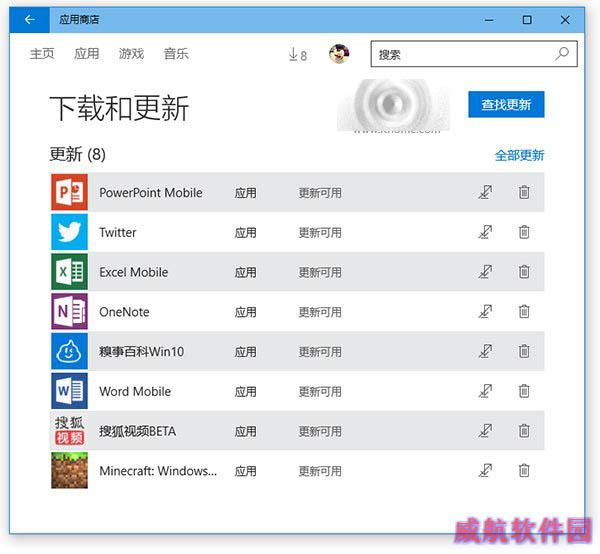Screen dimensions: 600x554
Task: Start download for Word Mobile update
Action: point(485,391)
